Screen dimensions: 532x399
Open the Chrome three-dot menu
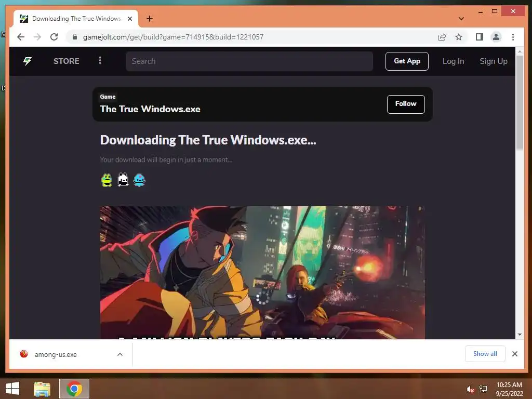pos(513,37)
